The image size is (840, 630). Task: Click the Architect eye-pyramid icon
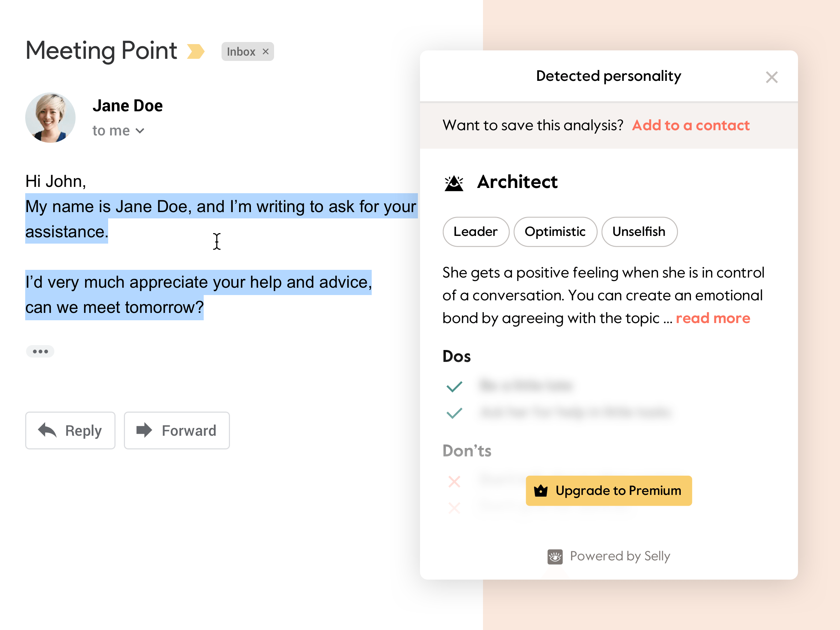(x=454, y=183)
